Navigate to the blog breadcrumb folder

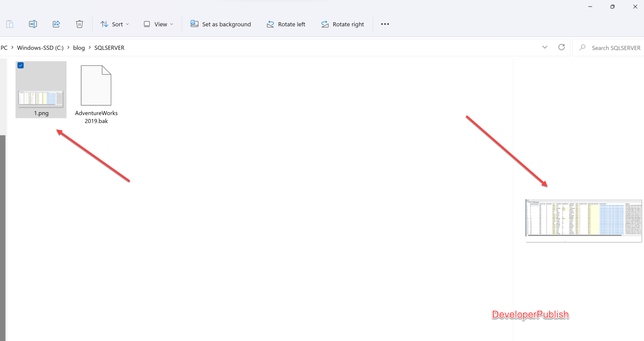(x=78, y=47)
